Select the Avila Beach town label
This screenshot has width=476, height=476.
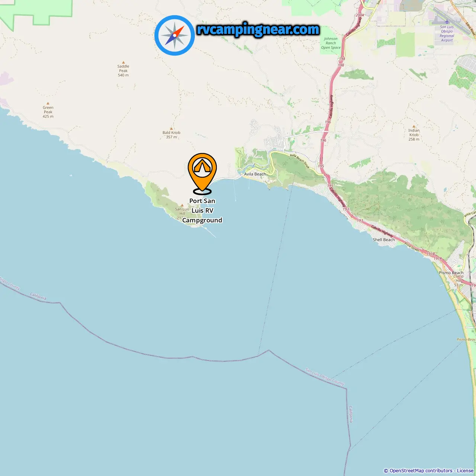pos(255,174)
